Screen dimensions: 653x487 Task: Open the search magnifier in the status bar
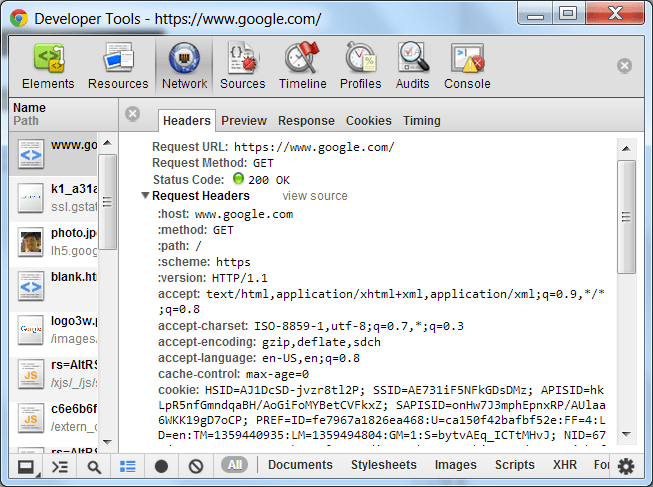94,467
